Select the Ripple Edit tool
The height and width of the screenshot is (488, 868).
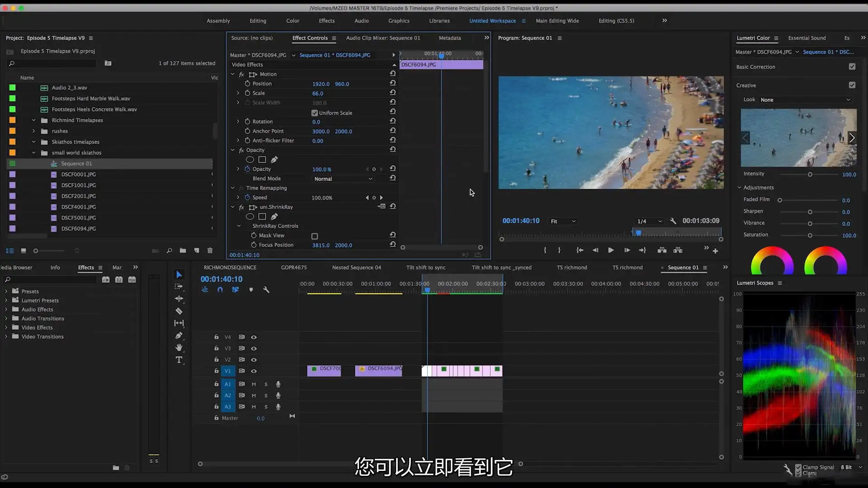tap(179, 299)
